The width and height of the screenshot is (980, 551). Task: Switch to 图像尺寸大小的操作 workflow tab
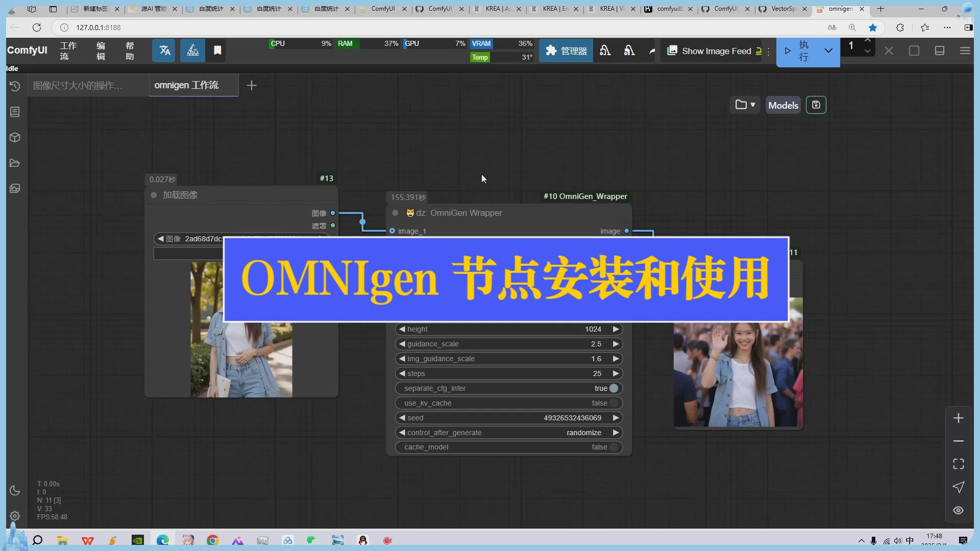(88, 85)
